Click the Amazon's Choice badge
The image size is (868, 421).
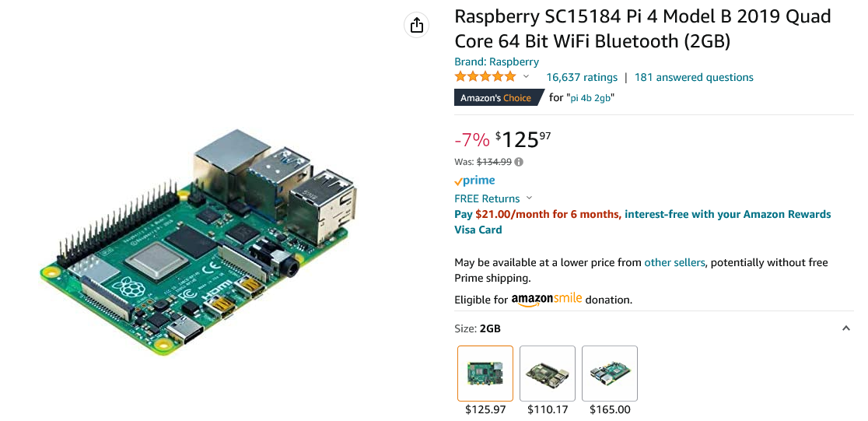[x=495, y=98]
